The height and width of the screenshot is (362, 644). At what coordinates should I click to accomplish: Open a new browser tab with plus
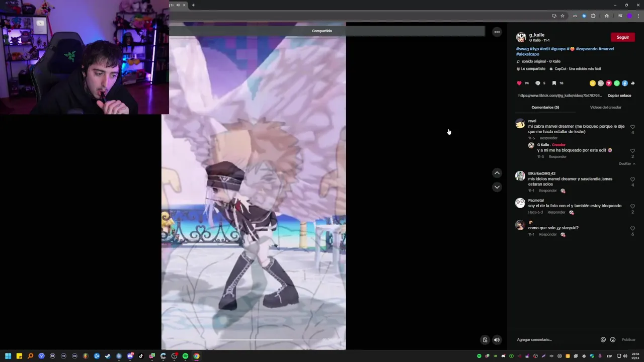tap(193, 5)
